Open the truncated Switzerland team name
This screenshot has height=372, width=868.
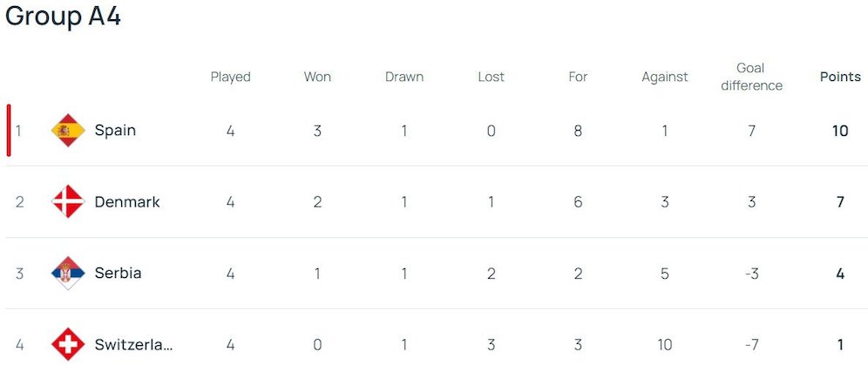point(133,344)
